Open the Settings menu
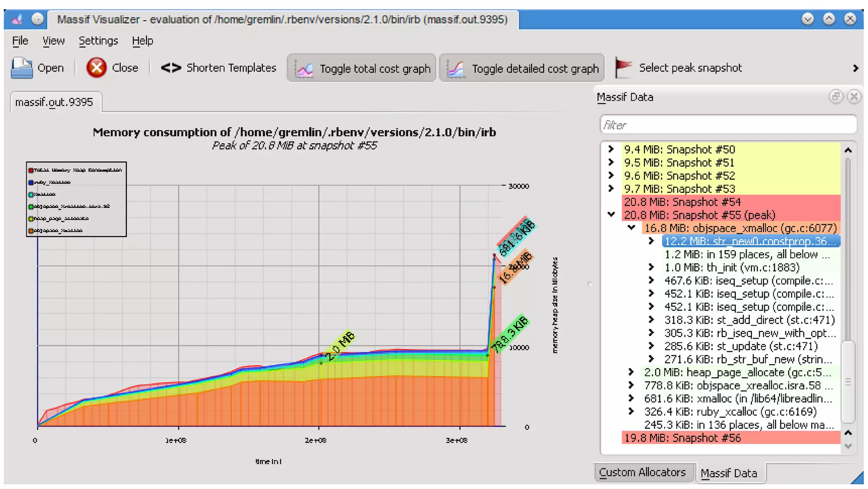The height and width of the screenshot is (489, 868). pos(98,41)
